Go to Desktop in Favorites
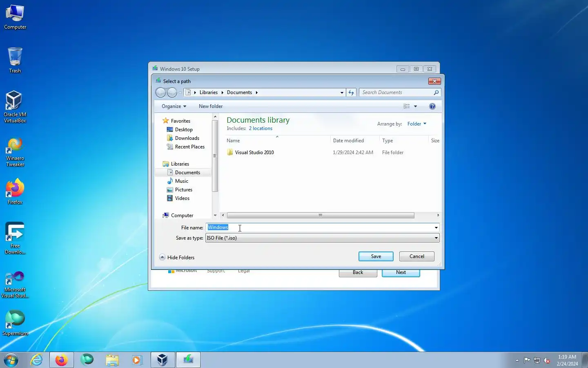The image size is (588, 368). pos(184,130)
